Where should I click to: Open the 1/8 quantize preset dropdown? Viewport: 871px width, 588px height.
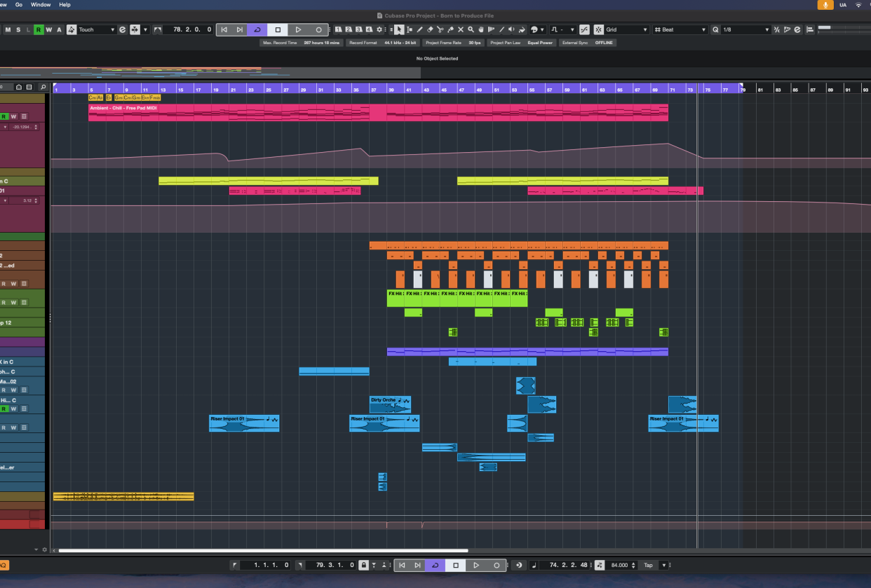pos(745,29)
